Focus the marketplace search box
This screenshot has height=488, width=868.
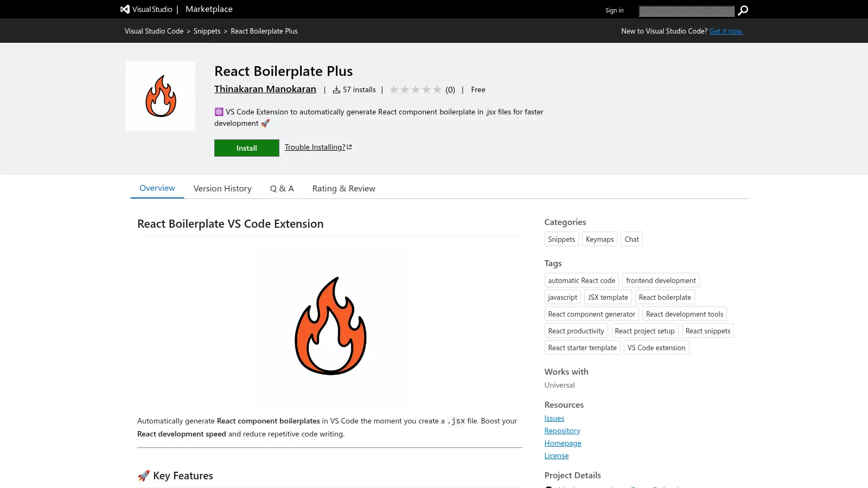point(686,11)
